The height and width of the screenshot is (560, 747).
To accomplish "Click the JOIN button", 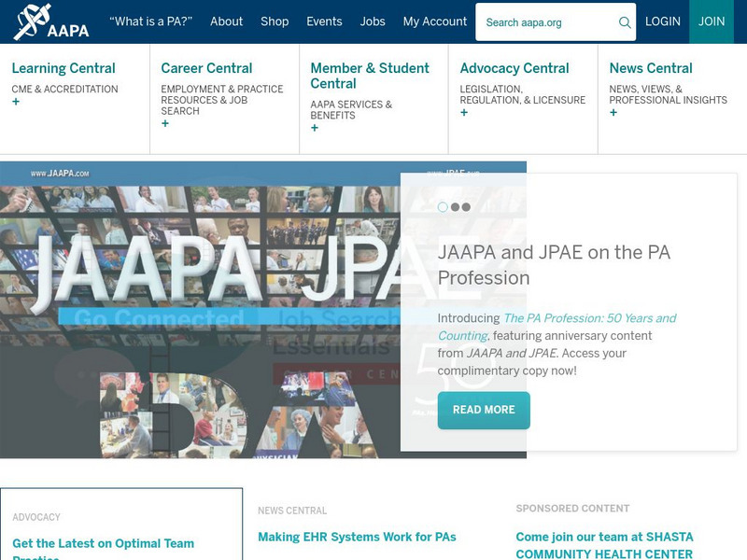I will (712, 21).
